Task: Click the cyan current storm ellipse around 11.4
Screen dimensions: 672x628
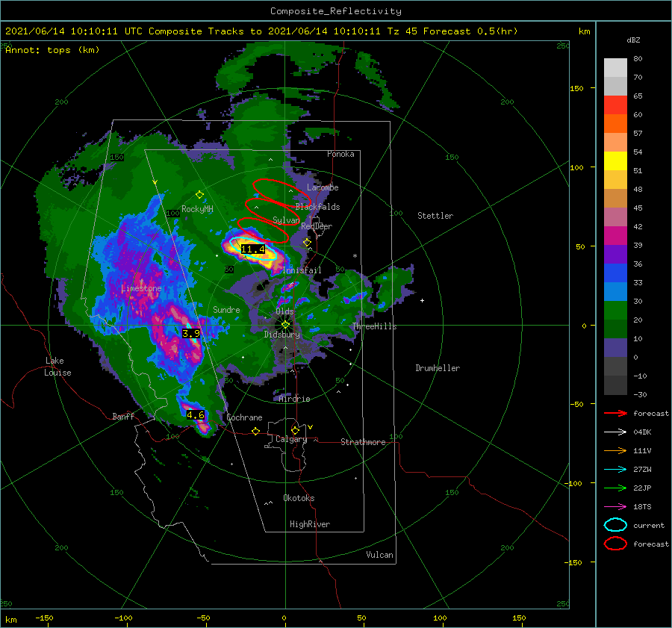Action: click(x=253, y=248)
